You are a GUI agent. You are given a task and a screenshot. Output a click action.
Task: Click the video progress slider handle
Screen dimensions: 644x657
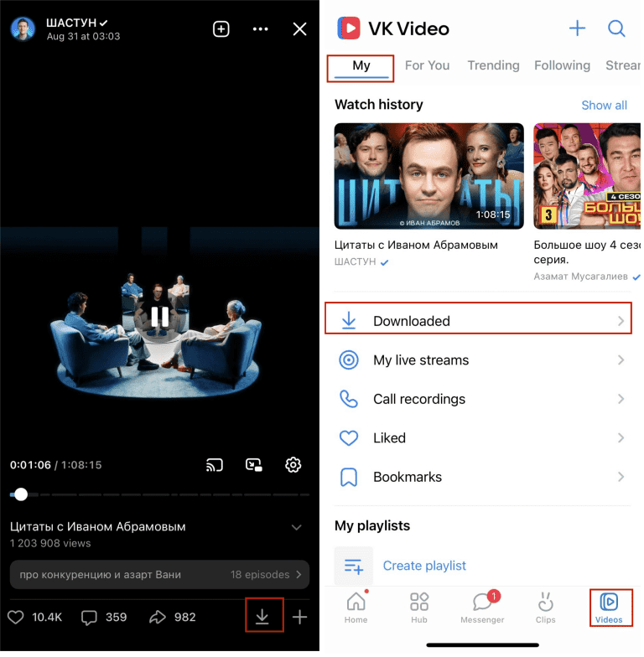(x=21, y=494)
